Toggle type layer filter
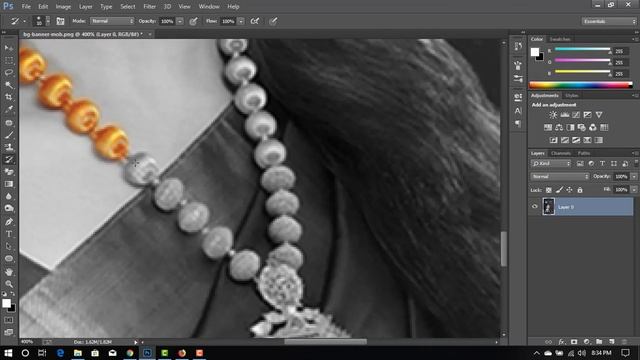This screenshot has height=360, width=640. pyautogui.click(x=602, y=164)
